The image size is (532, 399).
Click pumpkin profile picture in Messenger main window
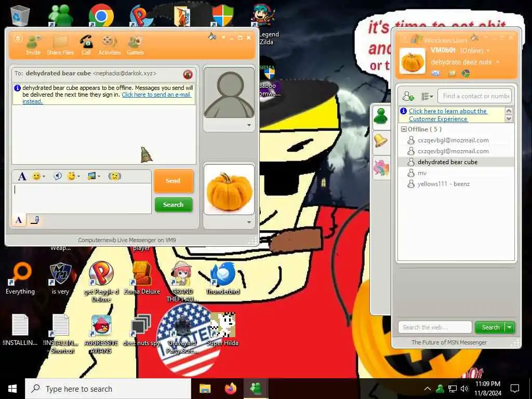point(412,61)
